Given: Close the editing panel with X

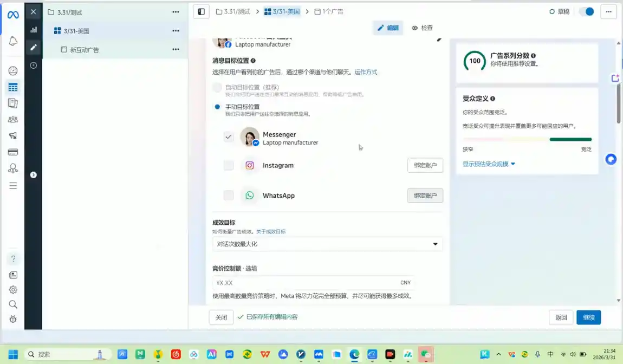Looking at the screenshot, I should point(34,12).
